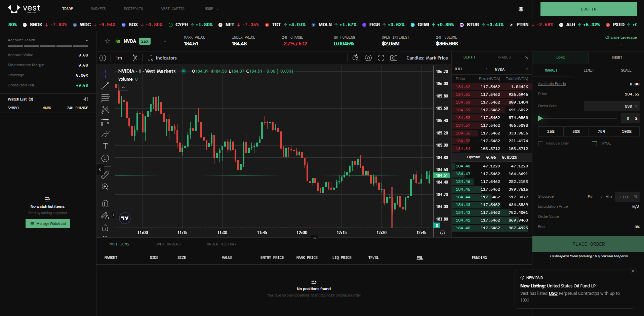Screen dimensions: 644x316
Task: Go to the Markets page
Action: pos(98,9)
